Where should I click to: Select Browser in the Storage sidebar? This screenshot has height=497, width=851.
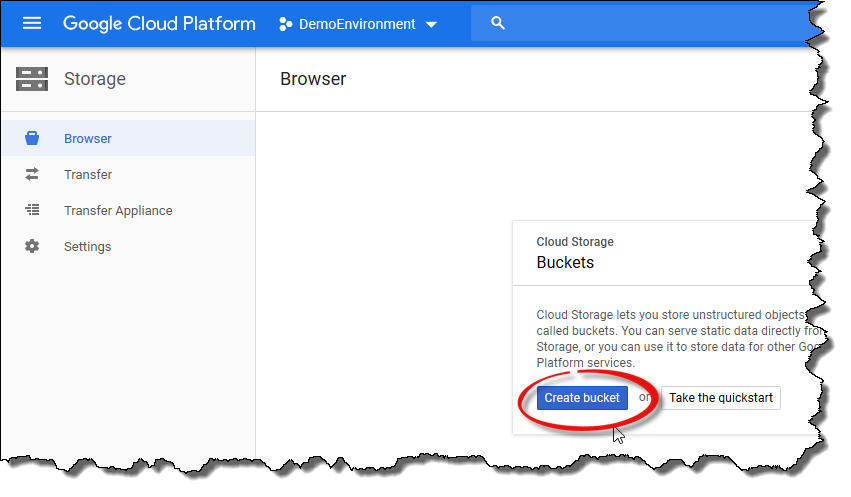(88, 139)
